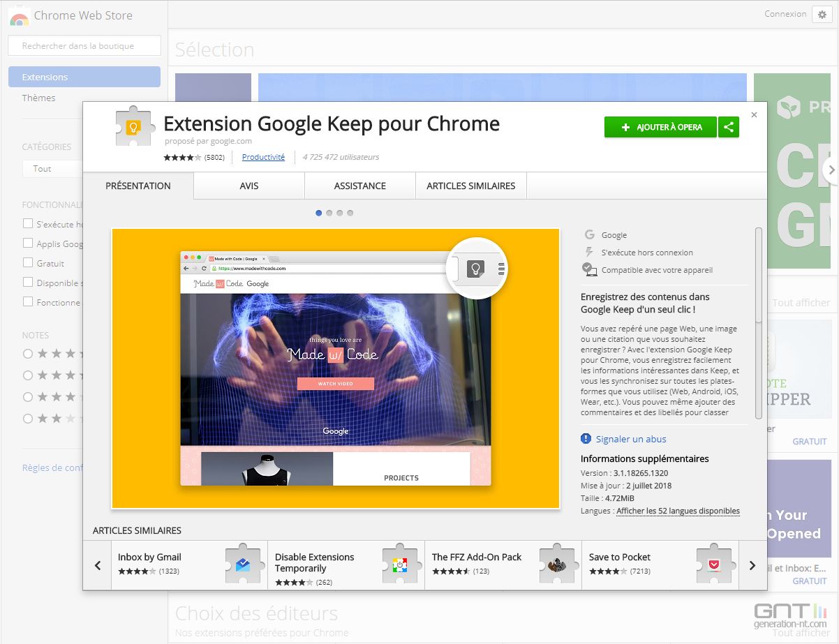The image size is (839, 644).
Task: Open the Règles de conf link
Action: pyautogui.click(x=52, y=467)
